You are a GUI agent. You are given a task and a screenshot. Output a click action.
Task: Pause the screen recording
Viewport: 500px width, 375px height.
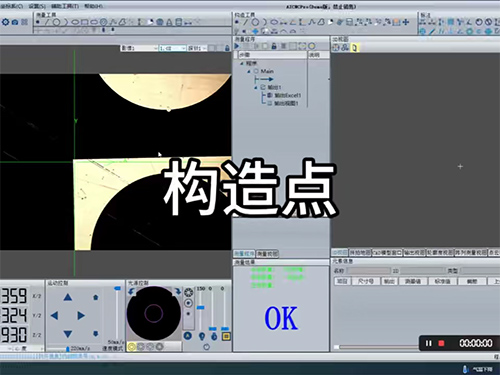click(429, 343)
